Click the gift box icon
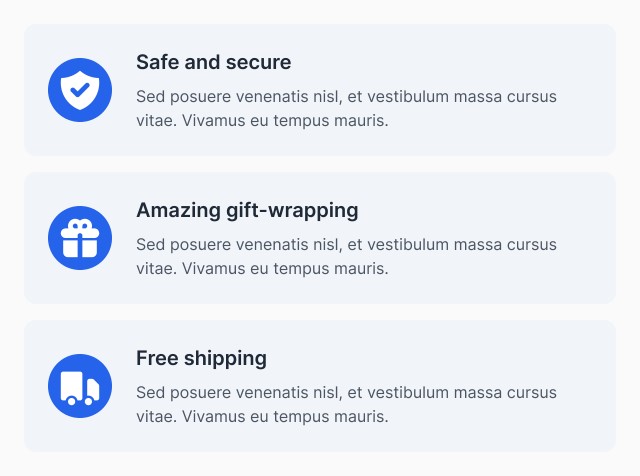 pos(80,238)
